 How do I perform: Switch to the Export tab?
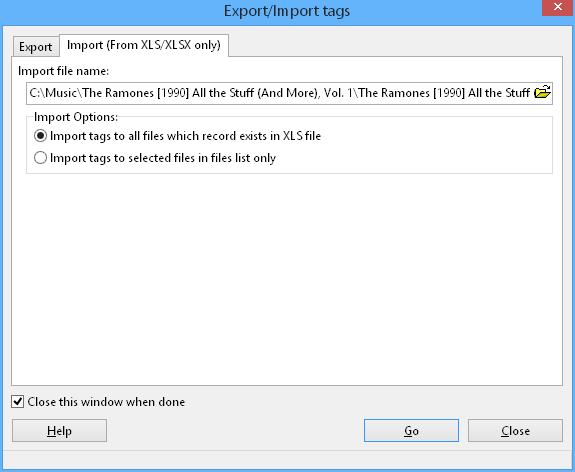(36, 47)
